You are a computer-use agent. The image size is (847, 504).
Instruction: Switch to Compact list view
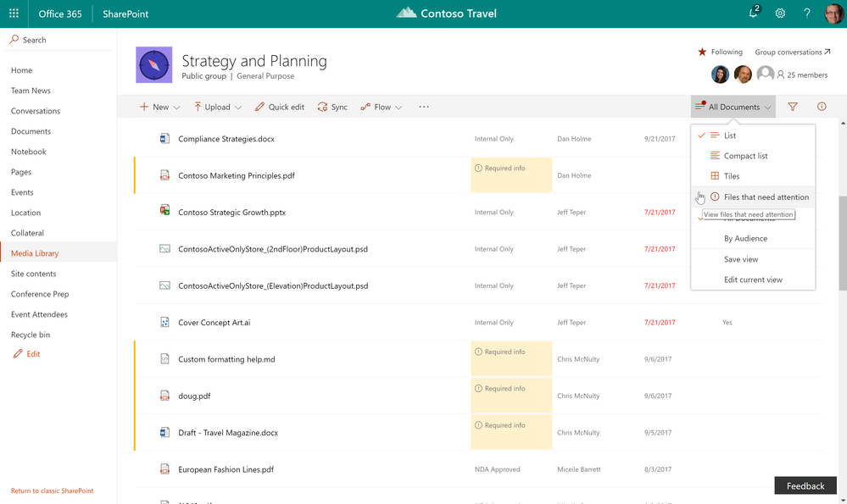(745, 156)
